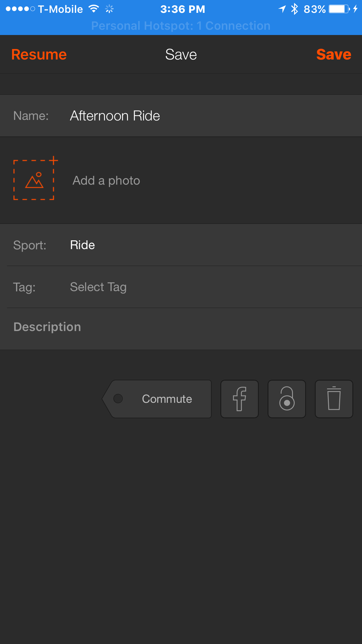Screen dimensions: 362x644
Task: Tap the 3:36 PM clock
Action: tap(182, 9)
